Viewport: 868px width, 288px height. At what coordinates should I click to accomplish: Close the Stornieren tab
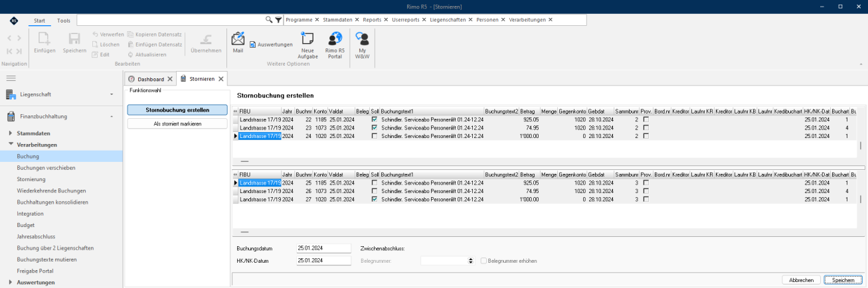click(221, 79)
